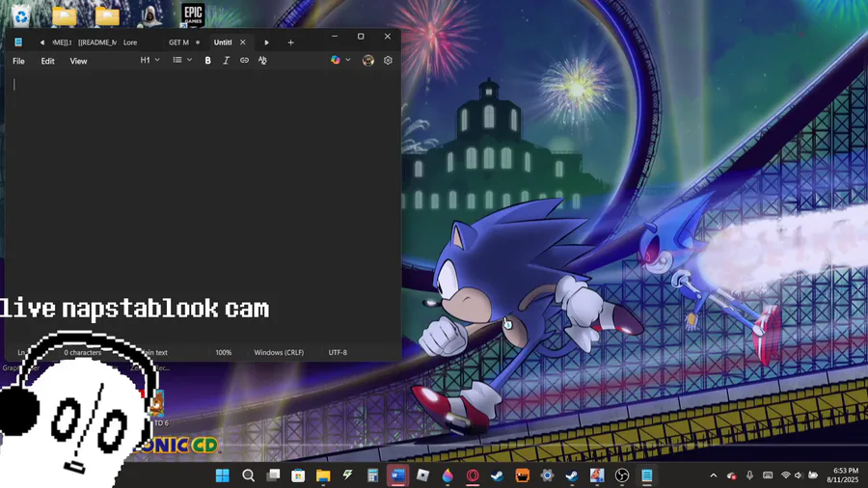The height and width of the screenshot is (488, 868).
Task: Click inside the Notepad text area
Action: [203, 207]
